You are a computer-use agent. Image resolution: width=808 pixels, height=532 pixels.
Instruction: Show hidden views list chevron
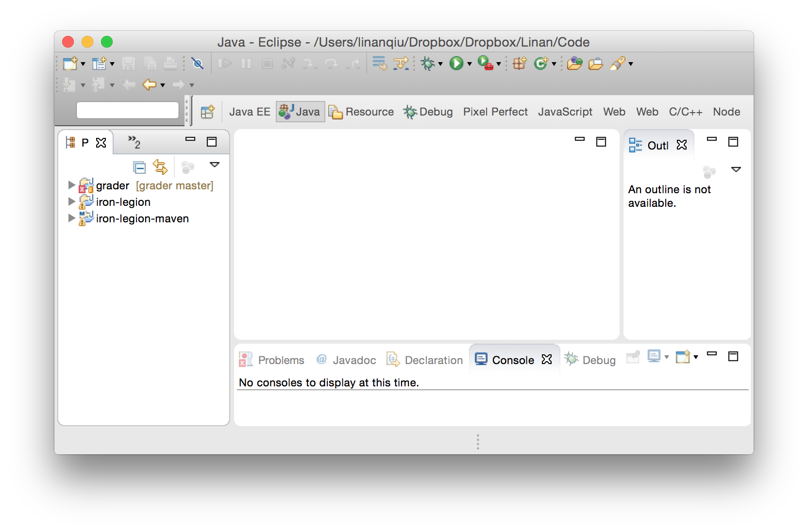(134, 142)
